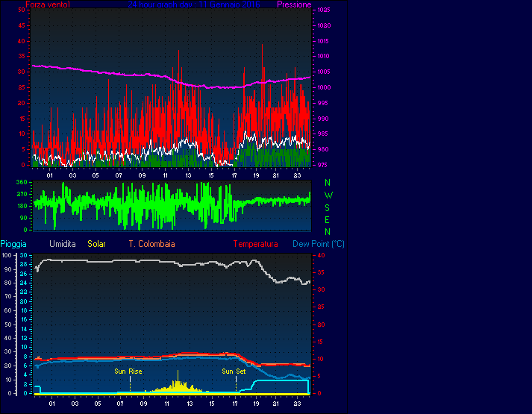Click the '985' pressure axis value
Screen dimensions: 532x414
(322, 134)
